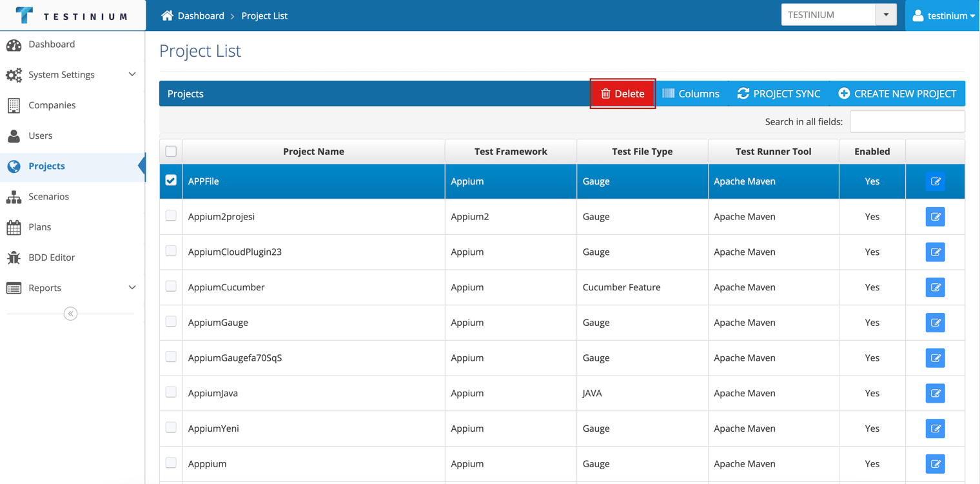The image size is (980, 484).
Task: Select the Appium2projesi checkbox
Action: 171,216
